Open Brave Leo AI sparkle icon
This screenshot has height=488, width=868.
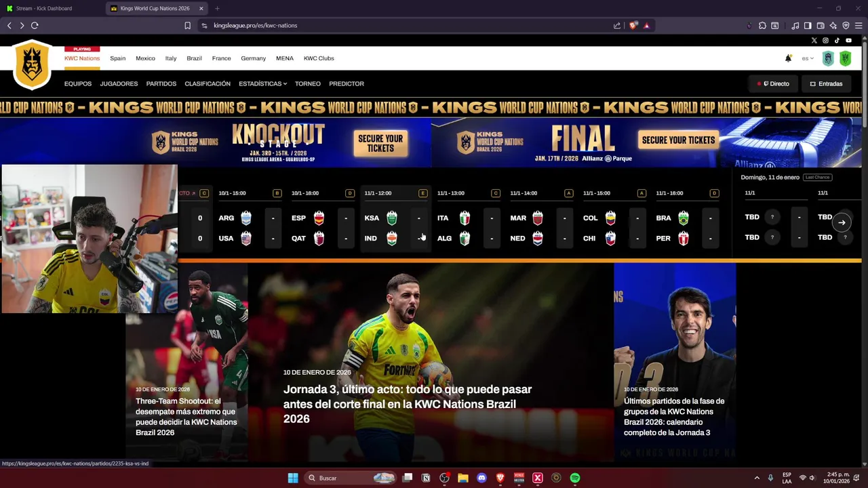833,26
